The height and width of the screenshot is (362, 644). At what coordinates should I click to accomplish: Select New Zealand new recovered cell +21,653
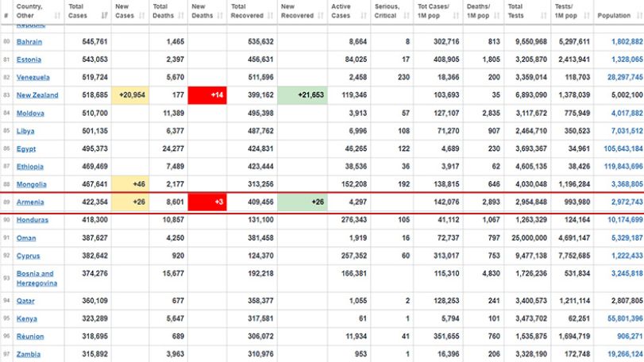point(303,95)
